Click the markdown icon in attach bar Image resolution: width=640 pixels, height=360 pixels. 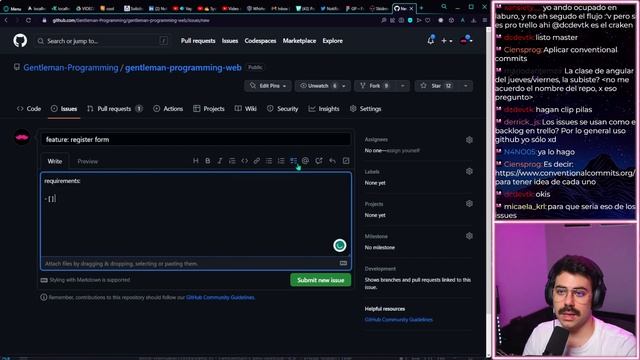343,263
